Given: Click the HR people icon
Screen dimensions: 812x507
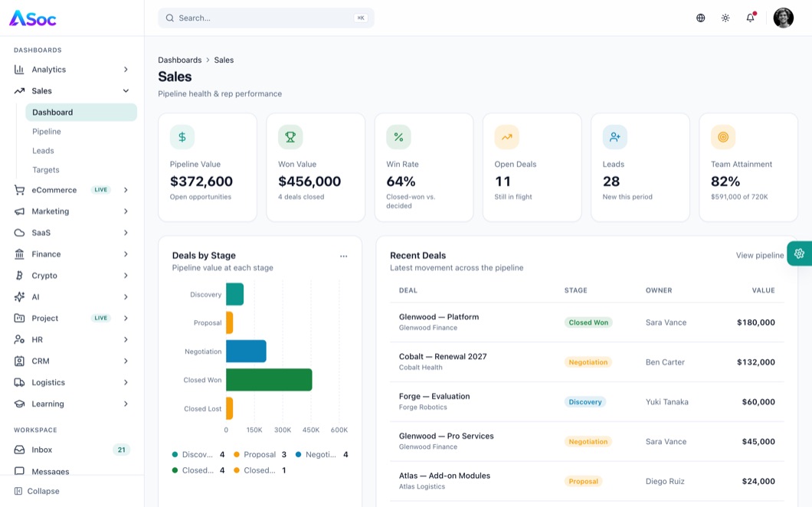Looking at the screenshot, I should [x=19, y=340].
